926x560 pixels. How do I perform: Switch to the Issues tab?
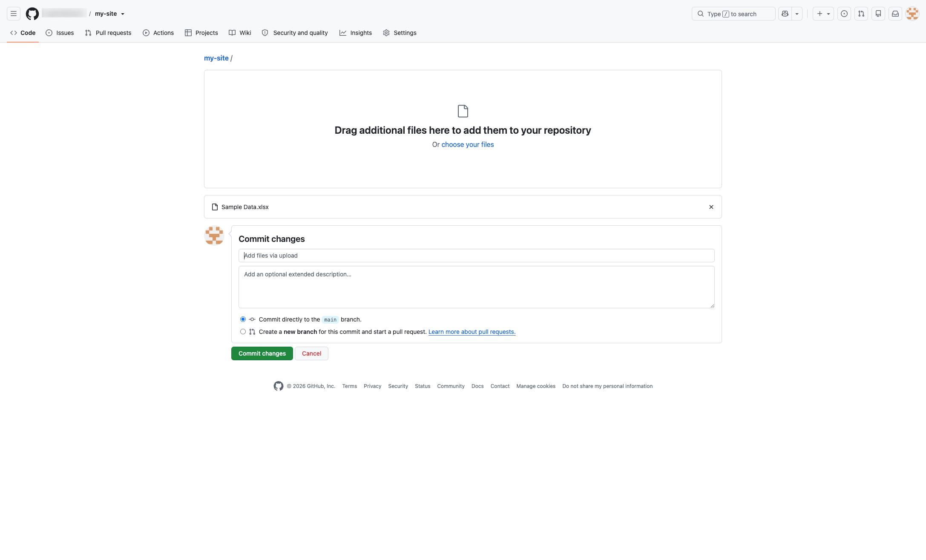(60, 33)
